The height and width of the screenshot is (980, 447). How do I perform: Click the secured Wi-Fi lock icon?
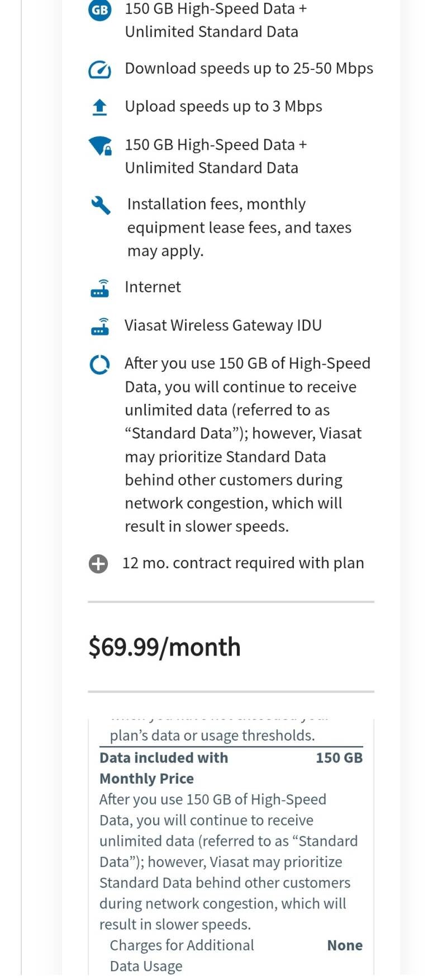tap(100, 146)
